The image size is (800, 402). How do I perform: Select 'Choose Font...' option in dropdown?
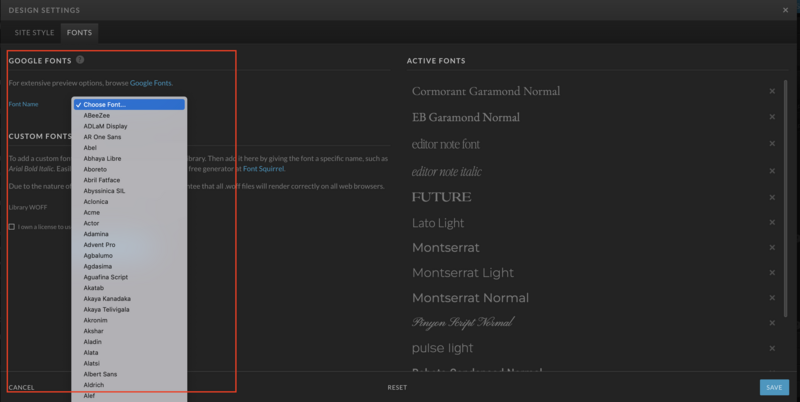(129, 105)
